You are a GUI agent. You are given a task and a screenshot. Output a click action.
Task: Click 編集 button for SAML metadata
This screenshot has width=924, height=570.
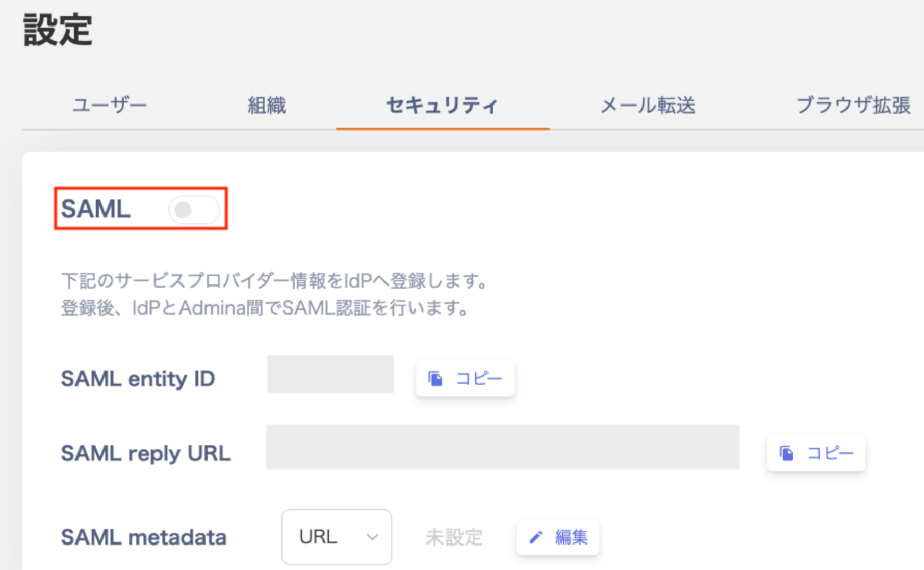[x=558, y=537]
